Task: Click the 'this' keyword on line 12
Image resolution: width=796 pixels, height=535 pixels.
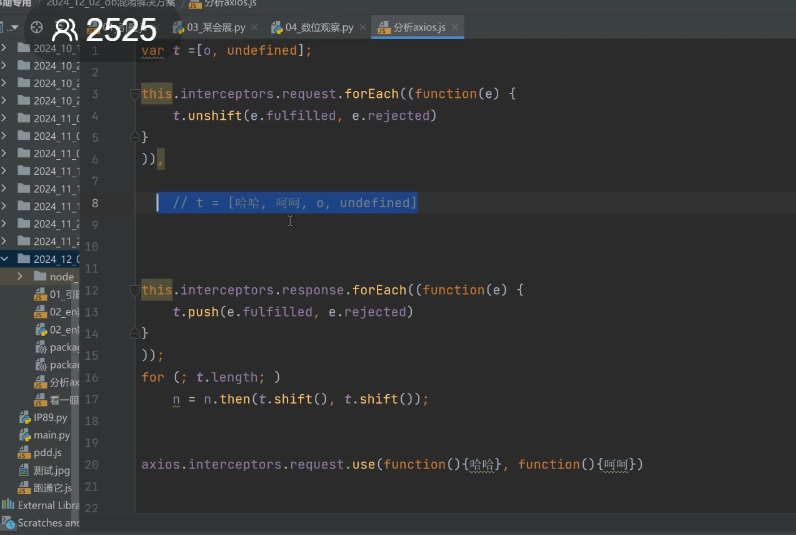Action: [x=157, y=290]
